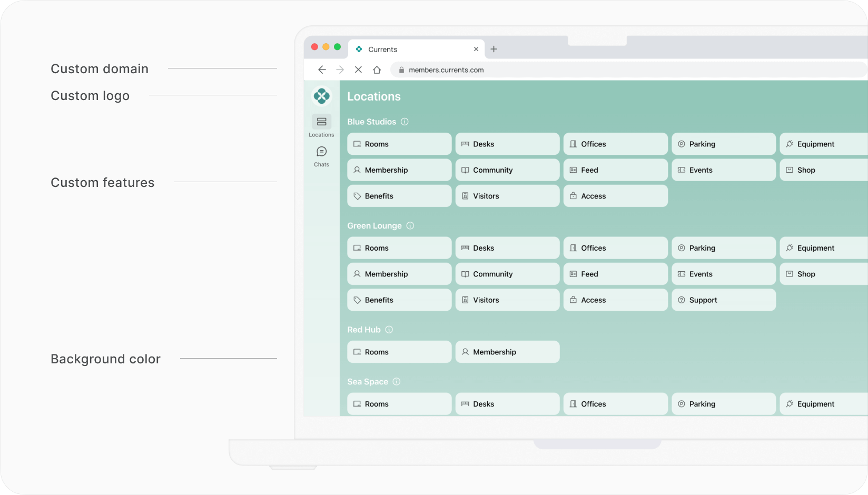The image size is (868, 495).
Task: Click the info icon beside Green Lounge
Action: point(410,225)
